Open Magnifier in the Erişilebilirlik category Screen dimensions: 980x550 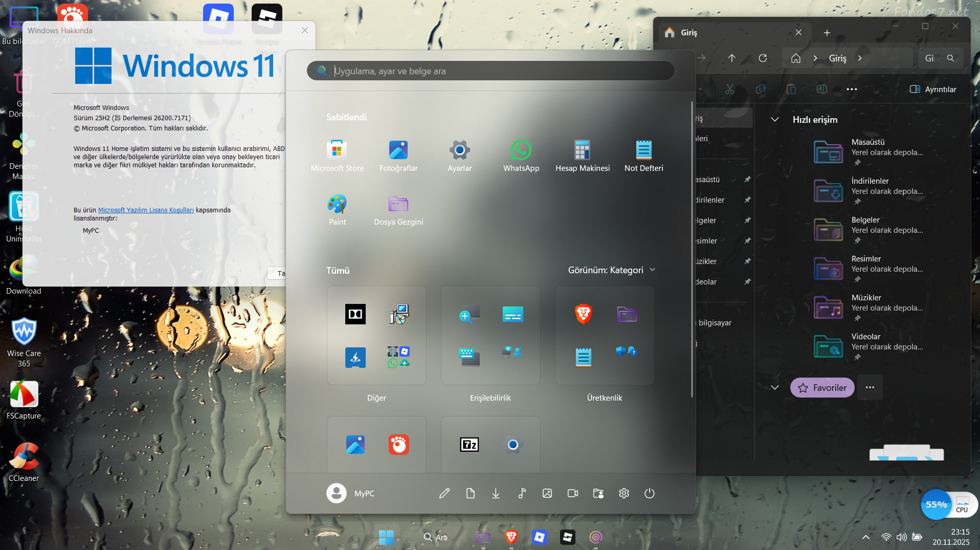pyautogui.click(x=470, y=314)
